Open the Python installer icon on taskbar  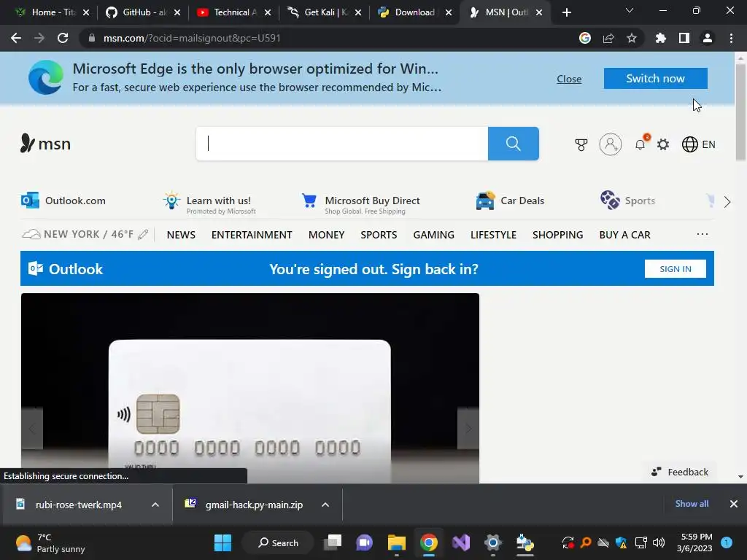[525, 542]
